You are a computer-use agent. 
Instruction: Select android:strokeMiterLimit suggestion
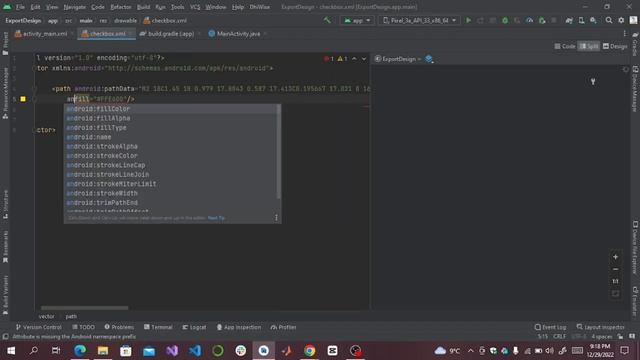pos(171,184)
